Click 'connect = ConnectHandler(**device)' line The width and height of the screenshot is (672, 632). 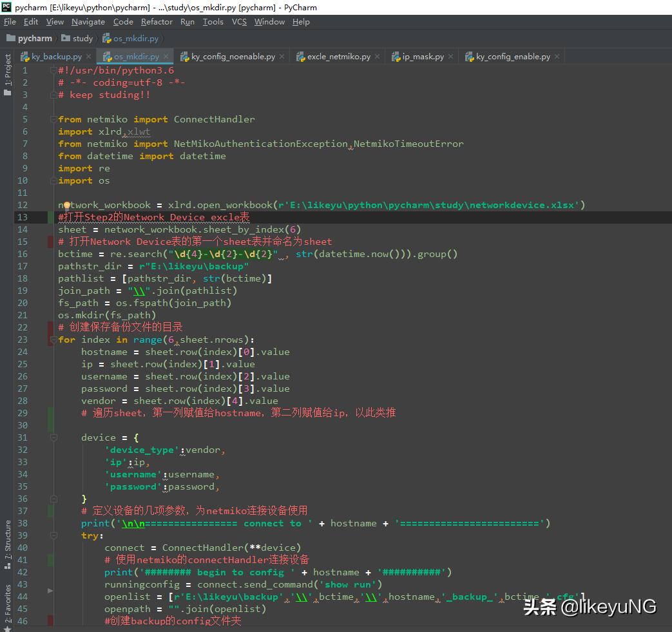coord(203,548)
